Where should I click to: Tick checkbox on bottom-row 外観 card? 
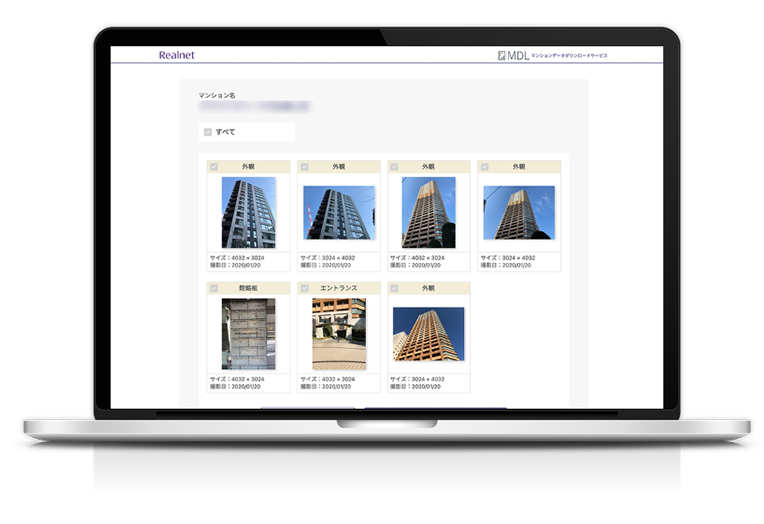395,288
